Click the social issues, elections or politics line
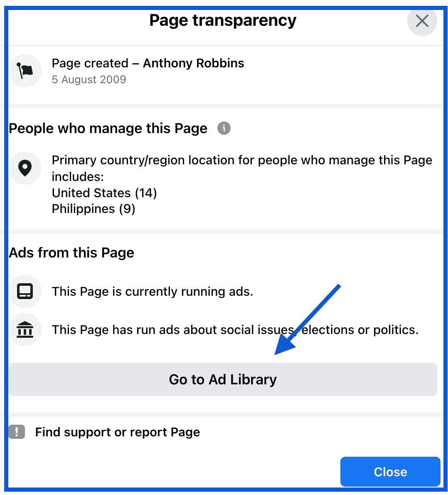This screenshot has height=495, width=448. click(x=235, y=330)
